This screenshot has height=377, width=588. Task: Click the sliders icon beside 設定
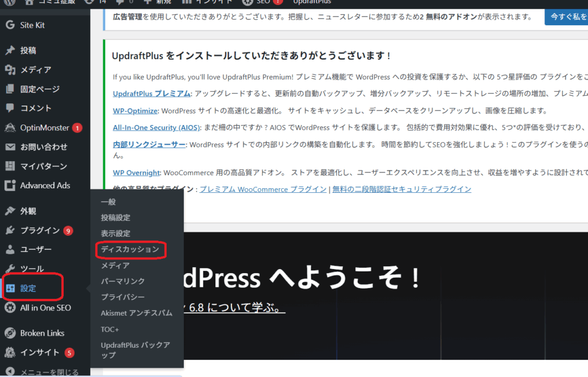click(10, 288)
